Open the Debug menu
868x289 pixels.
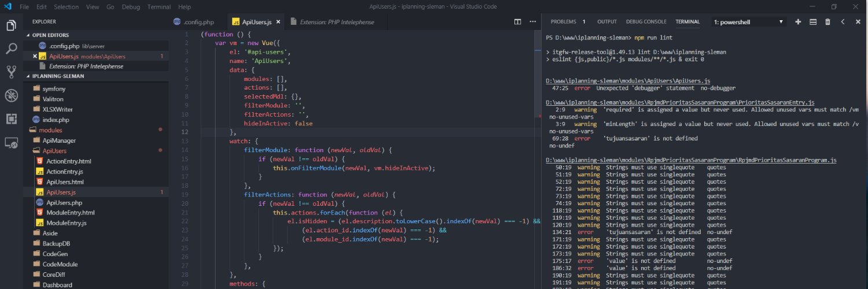[131, 7]
